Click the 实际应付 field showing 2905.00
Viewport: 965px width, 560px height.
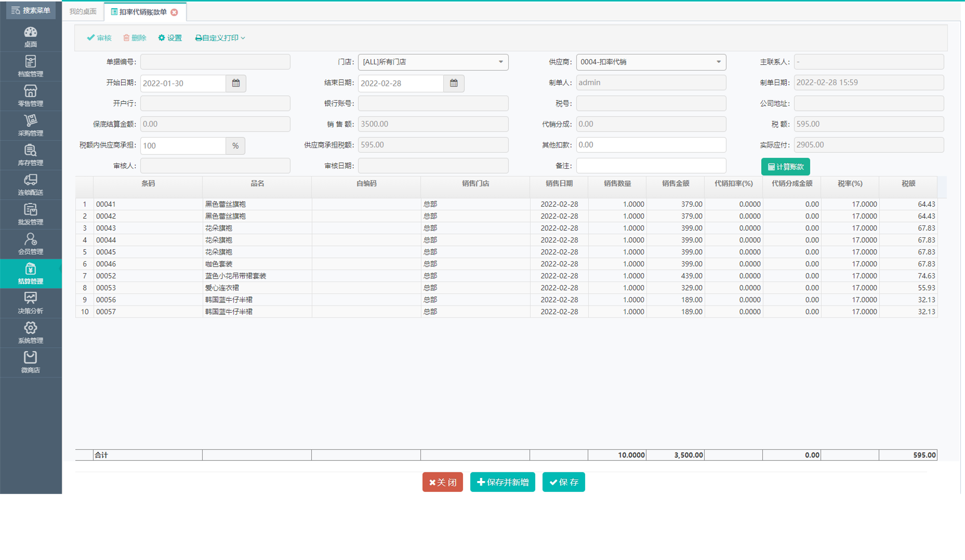pyautogui.click(x=869, y=145)
